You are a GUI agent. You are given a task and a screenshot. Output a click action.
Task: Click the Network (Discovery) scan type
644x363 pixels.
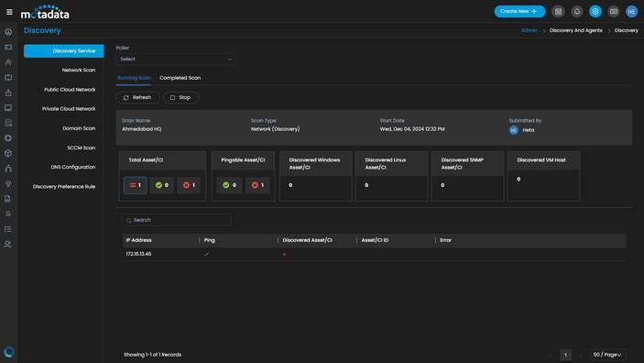point(275,129)
